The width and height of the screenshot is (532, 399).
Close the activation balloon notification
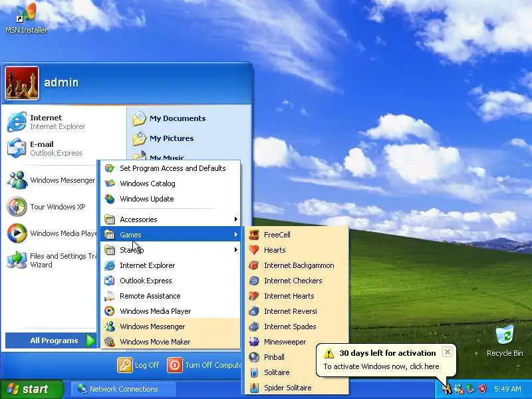click(x=447, y=352)
